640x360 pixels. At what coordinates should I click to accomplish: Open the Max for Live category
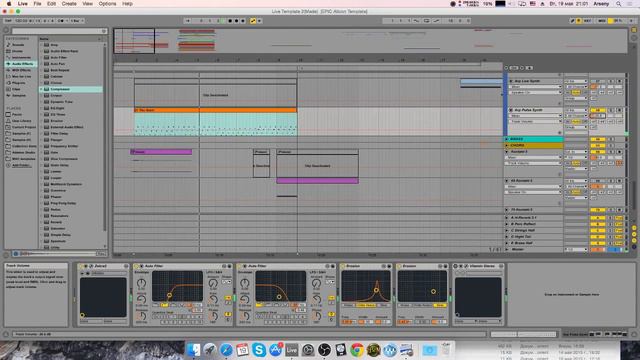[x=21, y=76]
